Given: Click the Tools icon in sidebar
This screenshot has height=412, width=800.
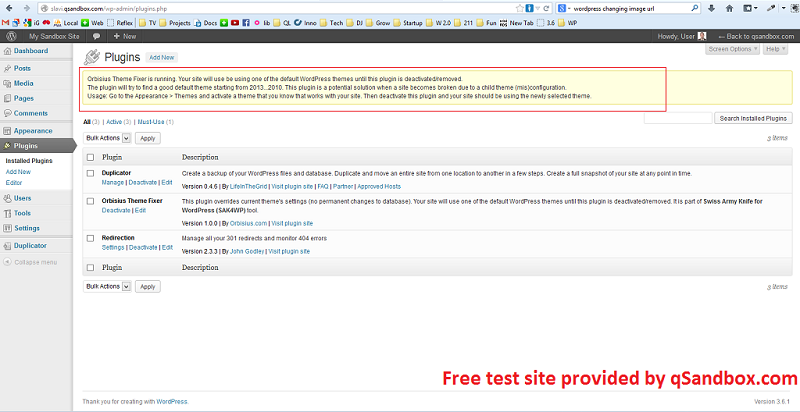Looking at the screenshot, I should 7,213.
